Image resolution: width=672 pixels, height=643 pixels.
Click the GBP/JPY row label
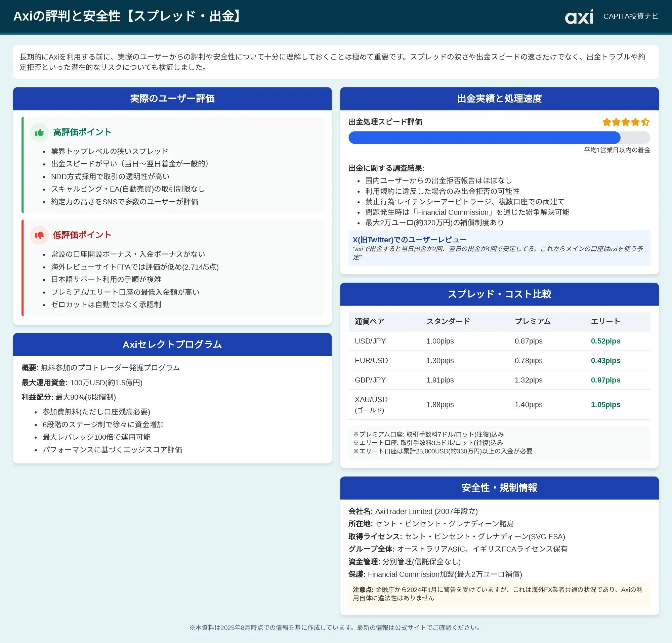[370, 380]
